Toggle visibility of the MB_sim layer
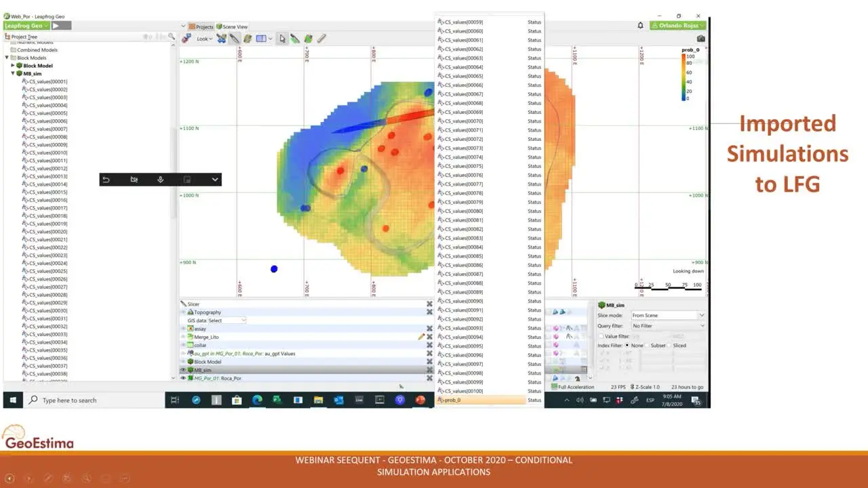 [183, 370]
